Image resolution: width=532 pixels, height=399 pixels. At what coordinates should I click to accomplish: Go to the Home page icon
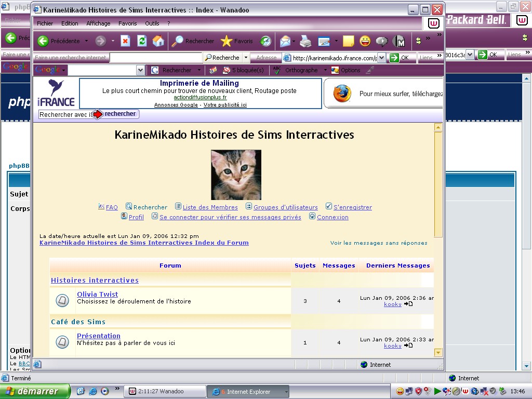(158, 41)
